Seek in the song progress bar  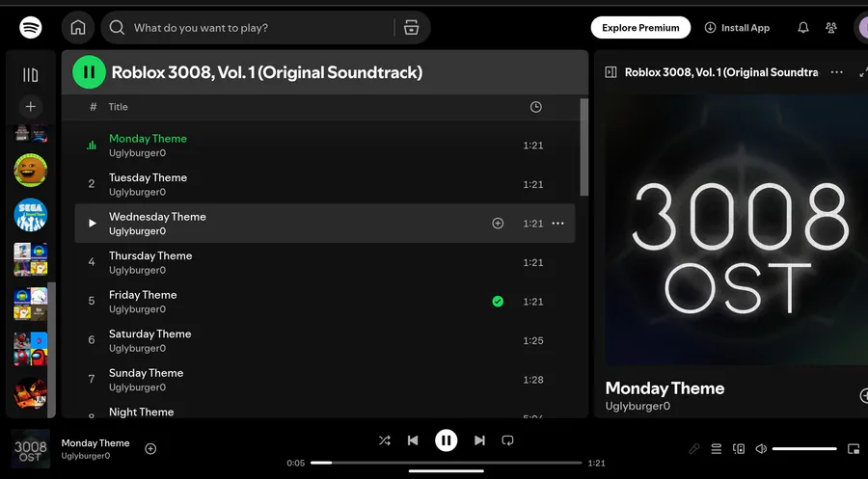pyautogui.click(x=447, y=463)
